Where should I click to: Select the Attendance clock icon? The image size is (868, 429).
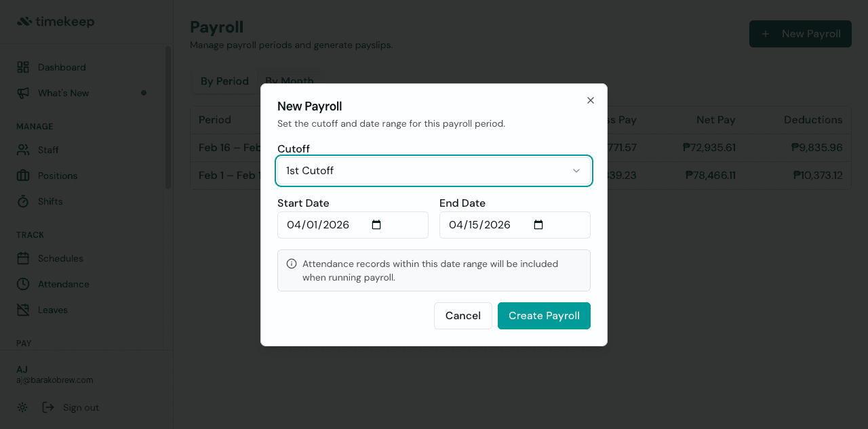pyautogui.click(x=22, y=284)
